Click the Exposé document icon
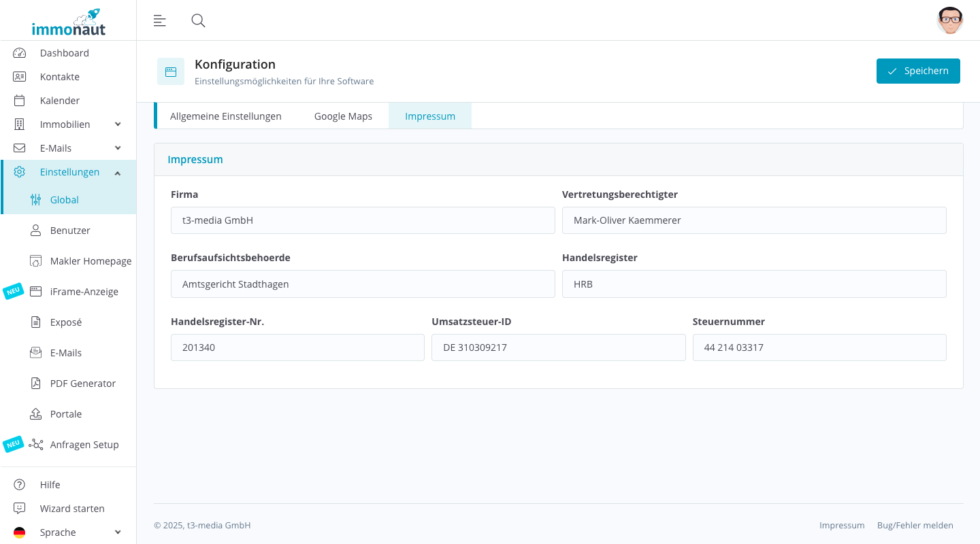 pos(35,322)
